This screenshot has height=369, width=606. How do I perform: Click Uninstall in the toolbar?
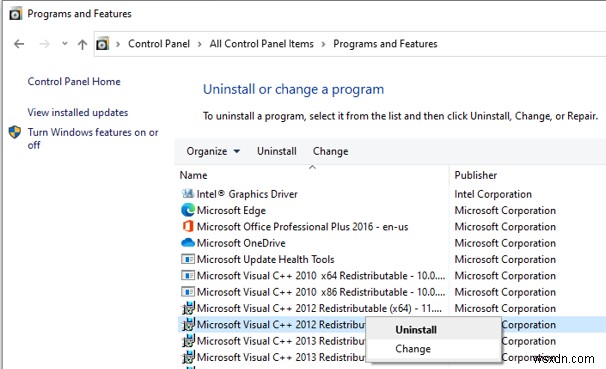pyautogui.click(x=277, y=151)
